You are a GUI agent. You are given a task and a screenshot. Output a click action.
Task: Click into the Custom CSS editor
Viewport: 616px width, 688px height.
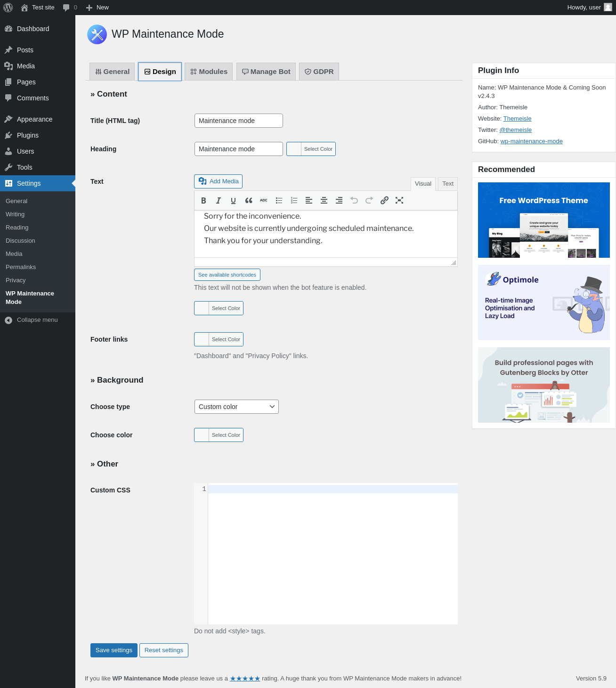pos(326,554)
